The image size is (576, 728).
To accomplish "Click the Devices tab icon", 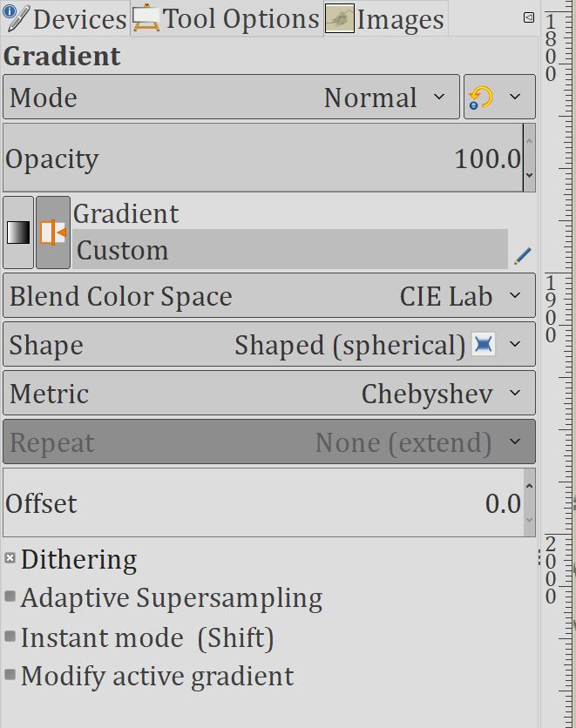I will click(x=16, y=18).
